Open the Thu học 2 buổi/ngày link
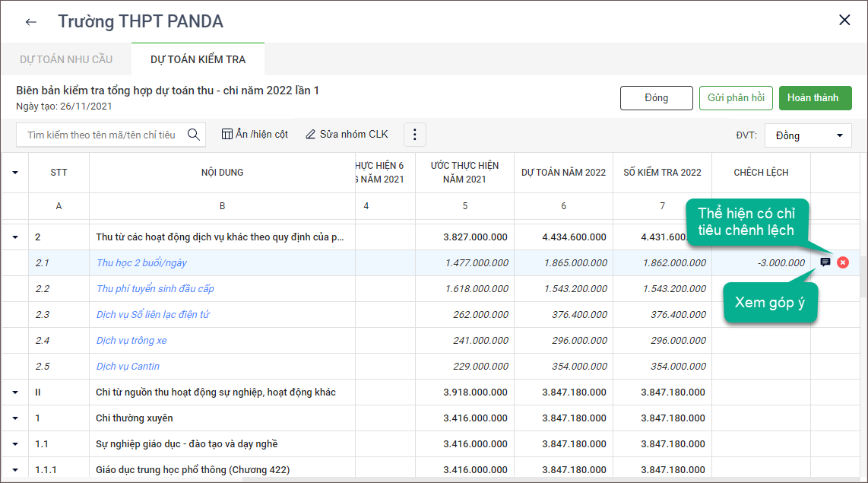This screenshot has height=483, width=868. coord(141,263)
